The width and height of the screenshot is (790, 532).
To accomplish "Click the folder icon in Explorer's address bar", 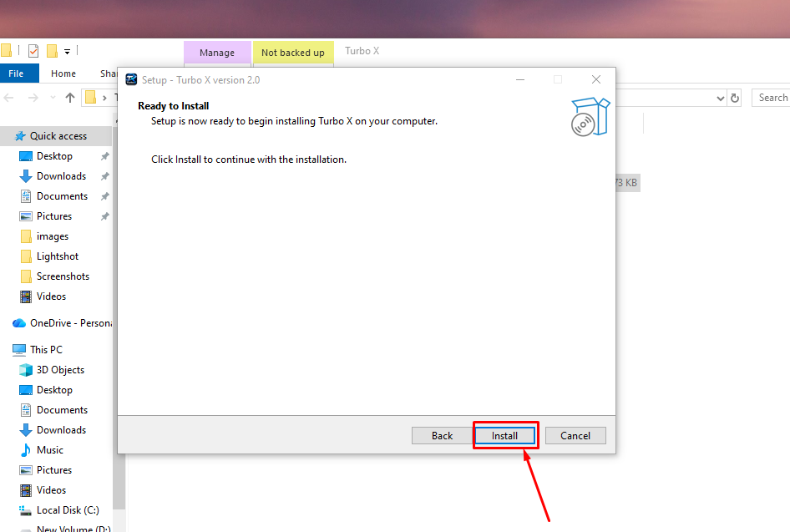I will click(x=90, y=97).
